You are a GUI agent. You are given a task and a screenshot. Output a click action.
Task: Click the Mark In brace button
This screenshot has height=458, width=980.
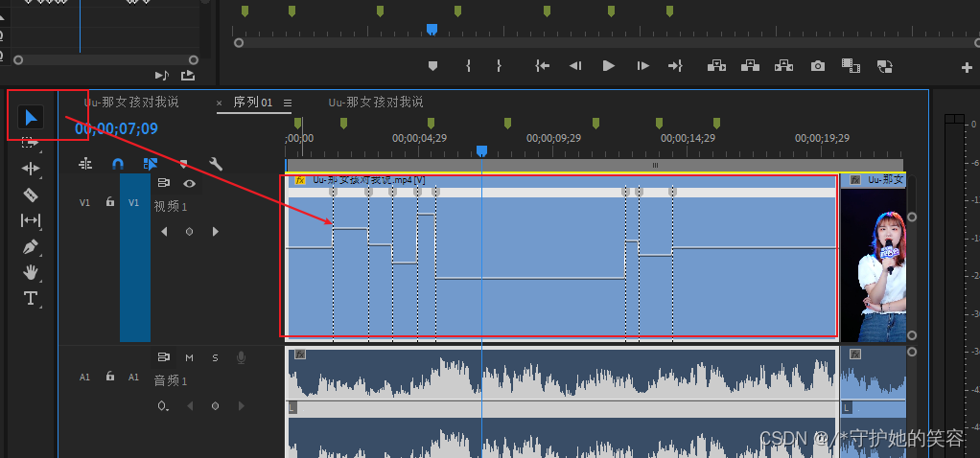469,65
